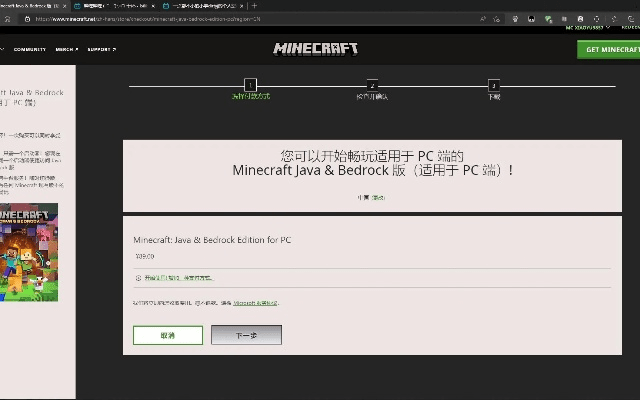Select checkout step 3 download marker
Image resolution: width=640 pixels, height=400 pixels.
(494, 86)
